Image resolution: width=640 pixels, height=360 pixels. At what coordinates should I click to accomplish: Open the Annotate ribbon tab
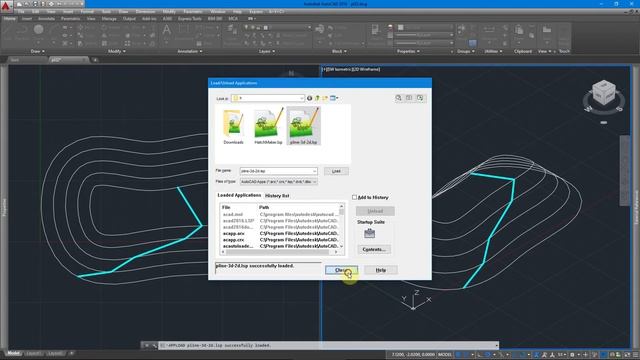[x=46, y=19]
